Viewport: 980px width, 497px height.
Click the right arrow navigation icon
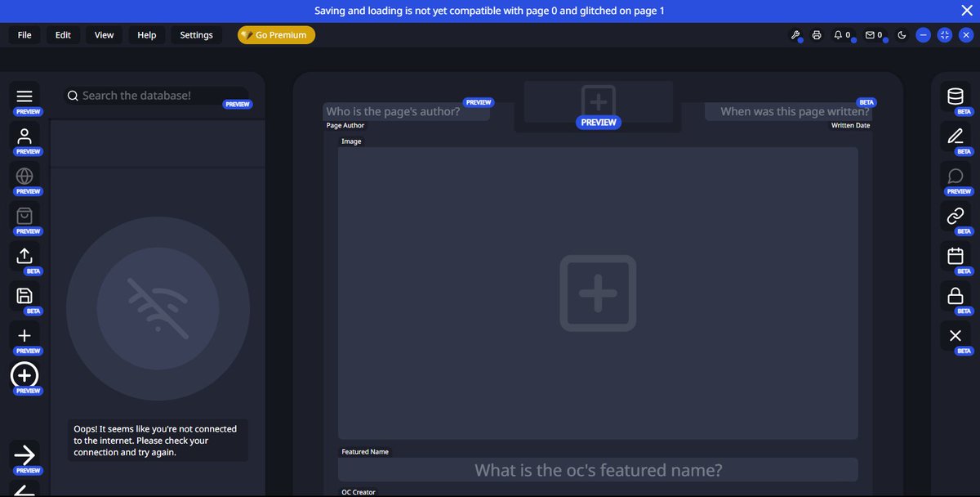tap(24, 454)
